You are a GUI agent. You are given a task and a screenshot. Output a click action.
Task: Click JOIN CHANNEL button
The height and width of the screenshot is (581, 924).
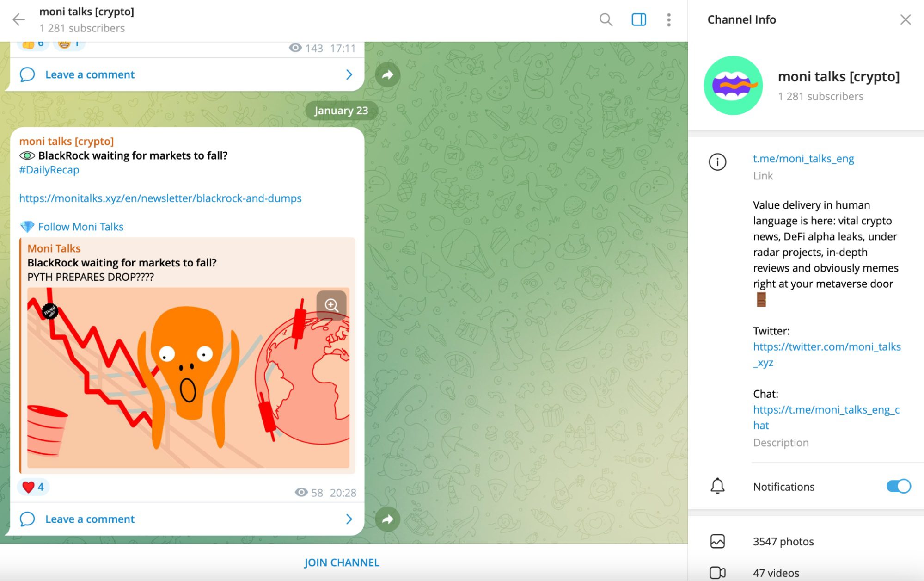click(x=342, y=562)
